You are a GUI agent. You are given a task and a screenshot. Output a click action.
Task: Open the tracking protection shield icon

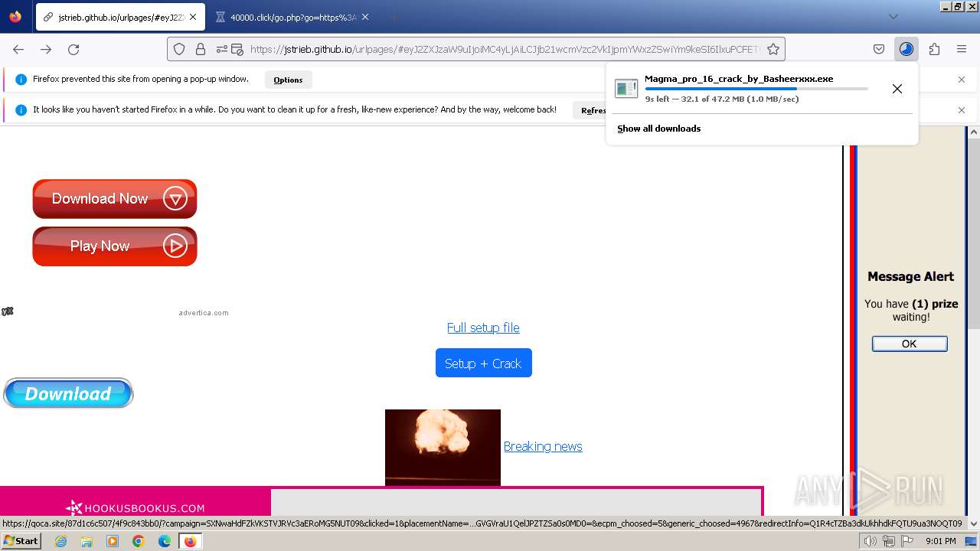(x=179, y=49)
